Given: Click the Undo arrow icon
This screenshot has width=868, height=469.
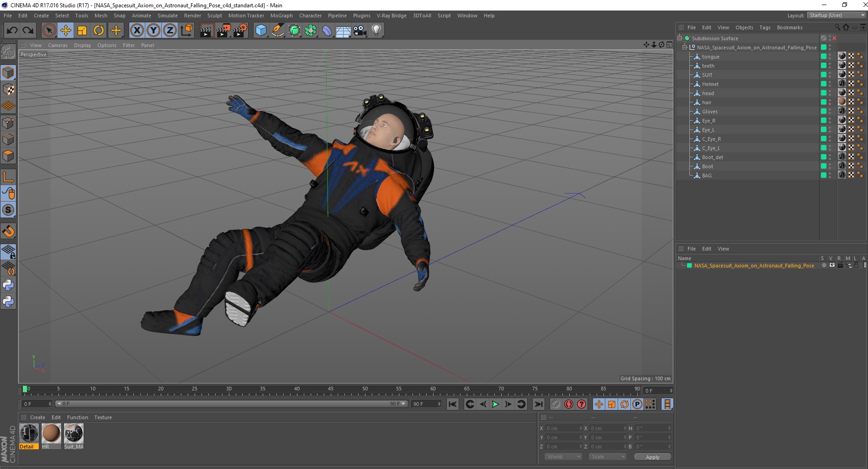Looking at the screenshot, I should pyautogui.click(x=12, y=31).
